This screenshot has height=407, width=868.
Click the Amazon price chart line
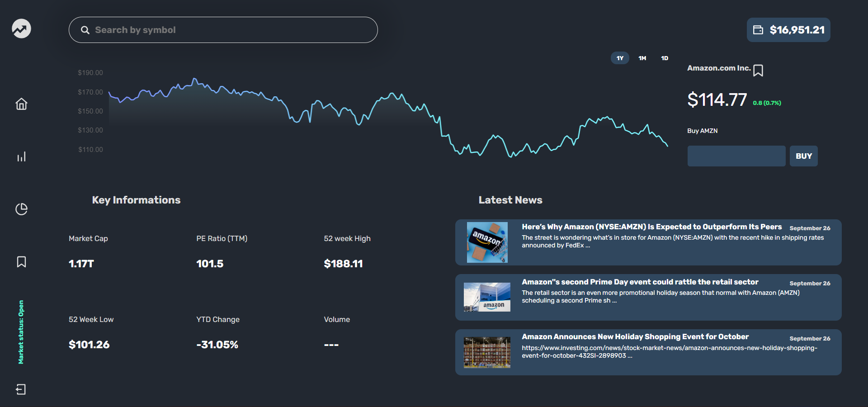click(x=388, y=118)
